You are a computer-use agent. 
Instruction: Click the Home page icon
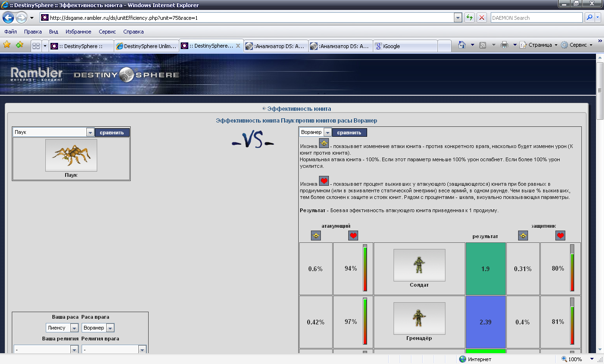tap(462, 45)
